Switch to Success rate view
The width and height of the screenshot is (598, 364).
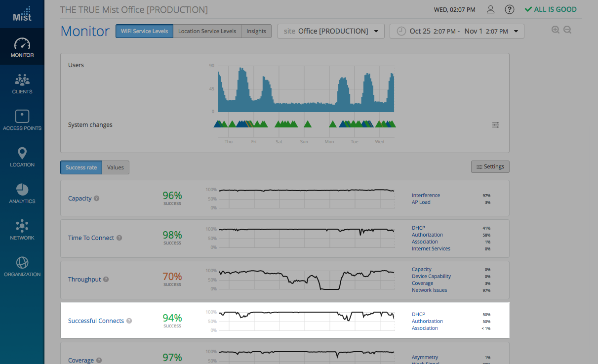(81, 167)
